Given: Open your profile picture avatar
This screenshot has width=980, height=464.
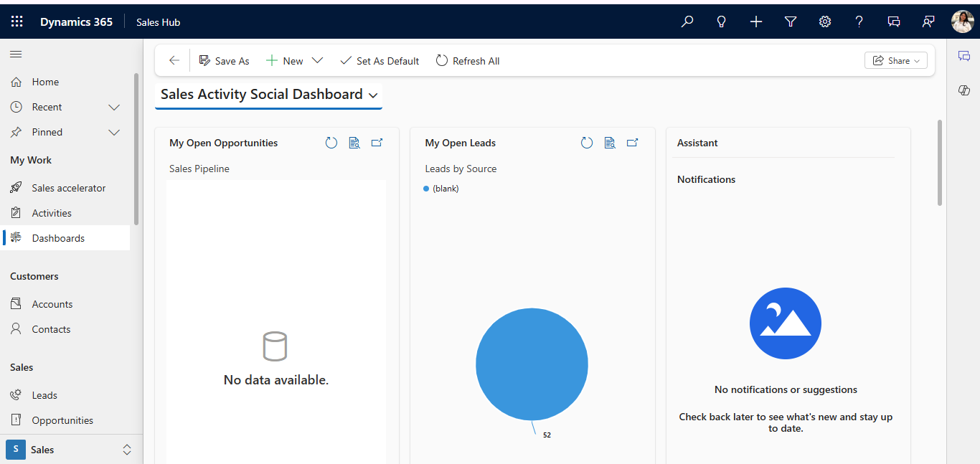Looking at the screenshot, I should (962, 21).
